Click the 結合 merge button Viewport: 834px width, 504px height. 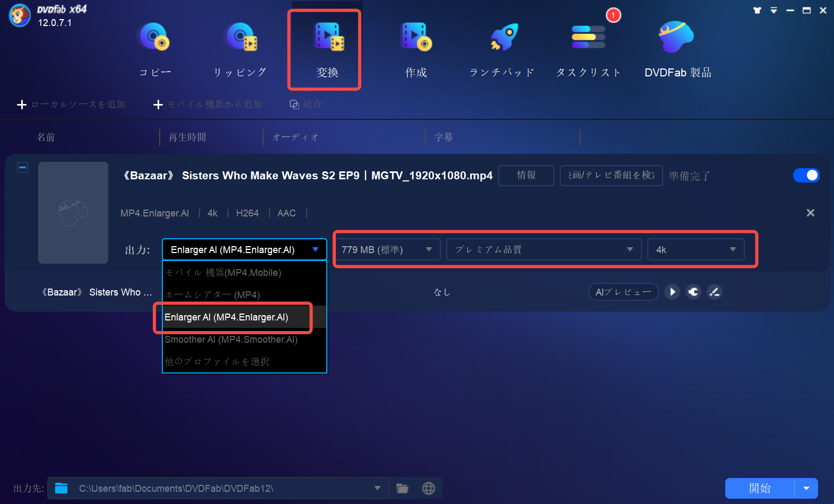306,105
